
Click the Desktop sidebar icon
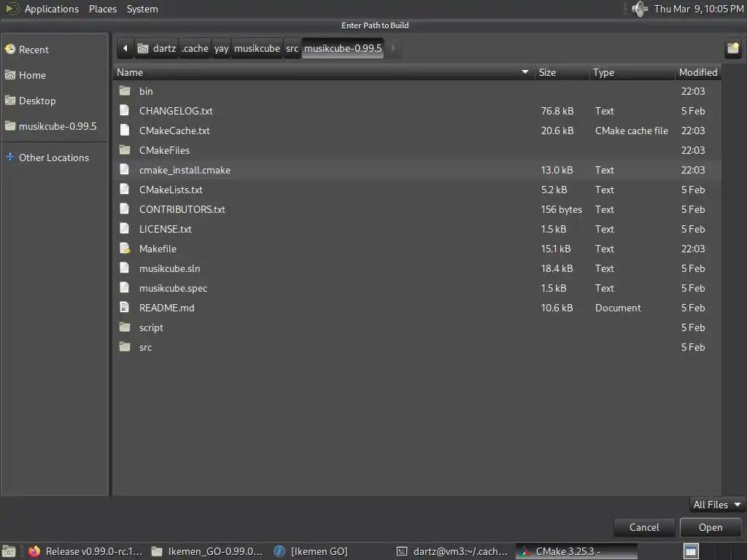click(10, 101)
